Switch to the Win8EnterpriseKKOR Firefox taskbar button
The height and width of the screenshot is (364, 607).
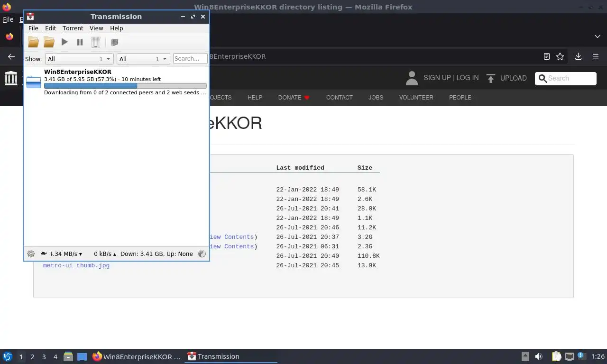pos(137,356)
